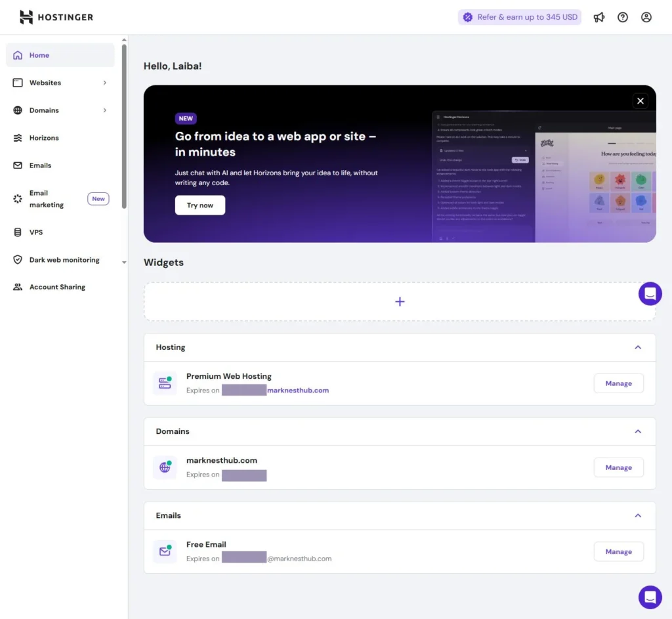This screenshot has width=672, height=619.
Task: Open Horizons menu item
Action: pyautogui.click(x=60, y=138)
